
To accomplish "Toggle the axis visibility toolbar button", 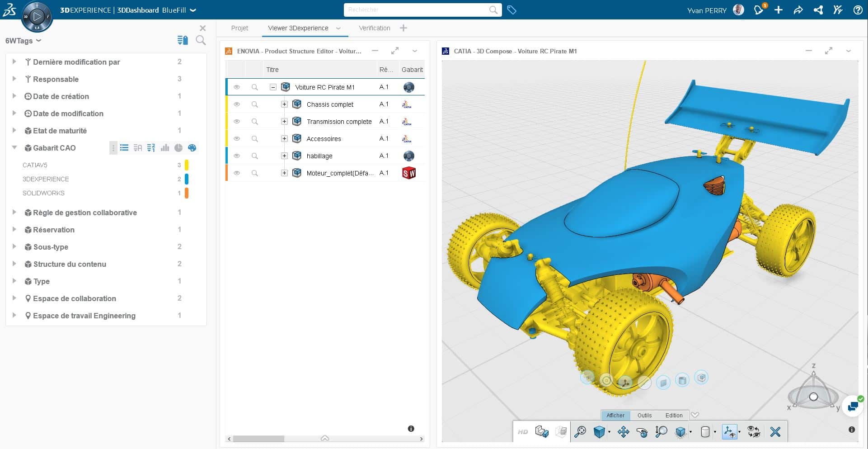I will pos(730,432).
